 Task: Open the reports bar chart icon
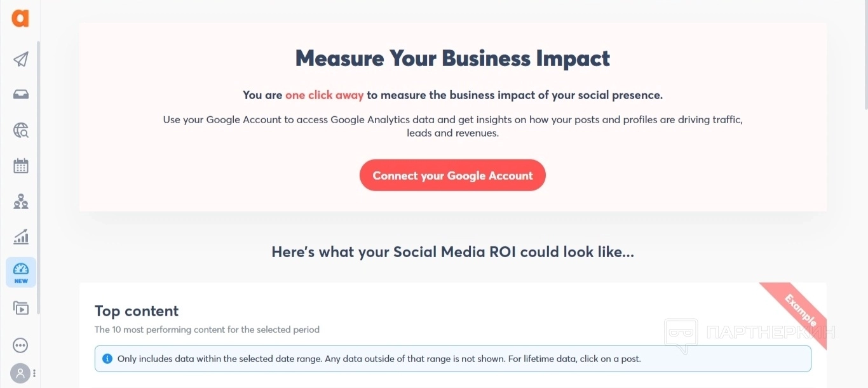(x=21, y=237)
